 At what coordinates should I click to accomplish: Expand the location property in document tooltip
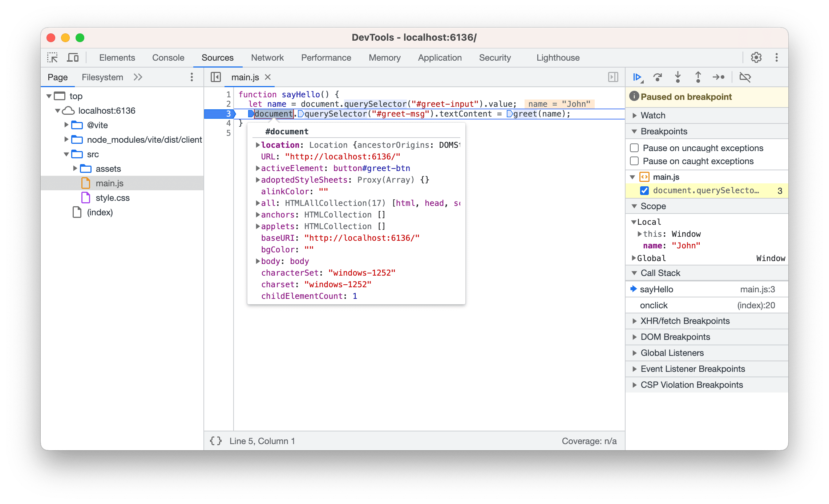tap(256, 145)
